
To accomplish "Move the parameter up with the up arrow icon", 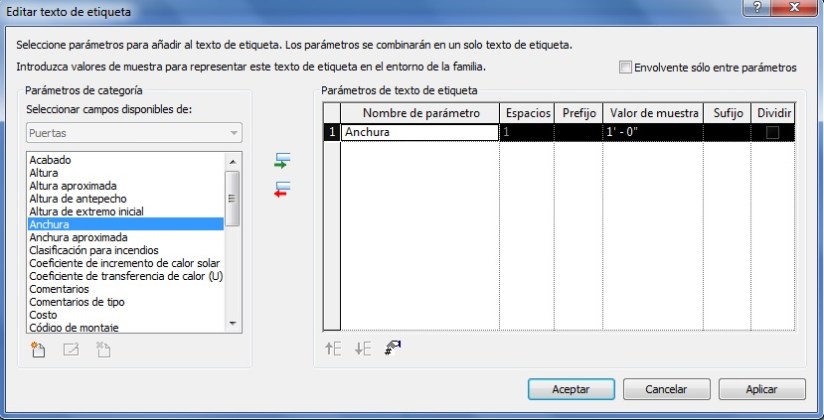I will coord(333,348).
